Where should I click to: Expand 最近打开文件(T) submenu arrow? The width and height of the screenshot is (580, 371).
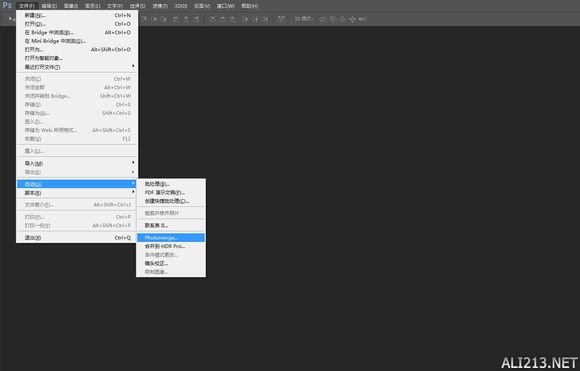coord(133,67)
